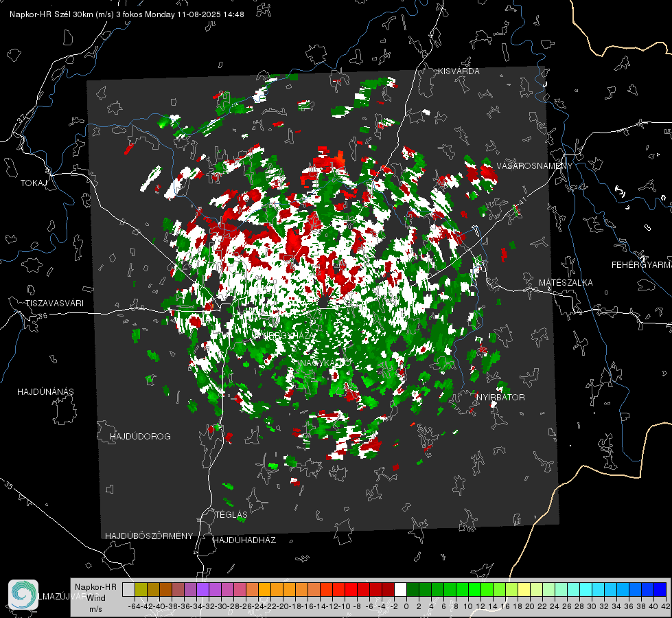This screenshot has height=618, width=672.
Task: Click the HAJDÚNÁNÁS city label
Action: coord(45,392)
